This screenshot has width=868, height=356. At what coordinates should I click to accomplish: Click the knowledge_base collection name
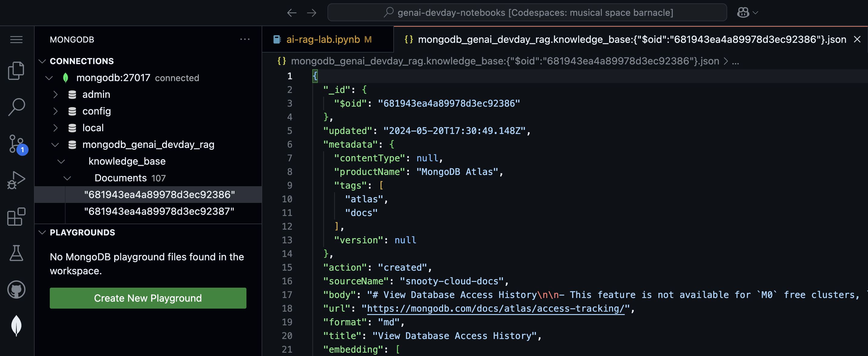tap(127, 162)
